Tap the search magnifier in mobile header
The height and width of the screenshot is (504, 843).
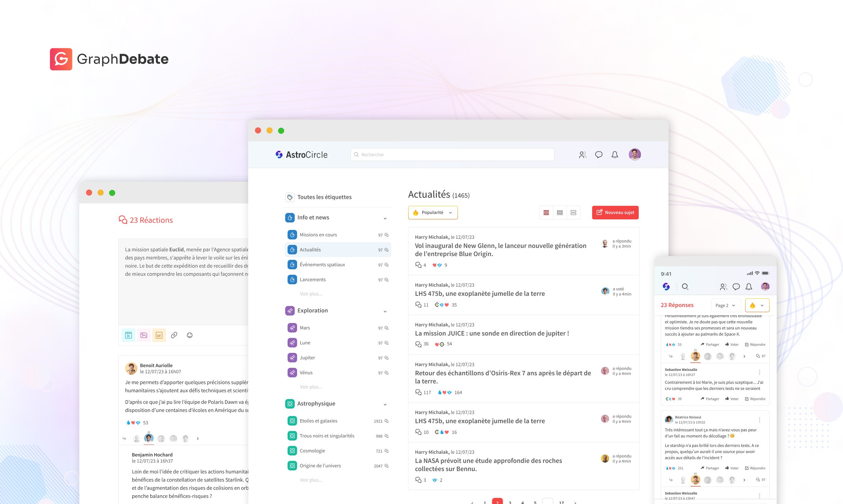click(x=685, y=287)
